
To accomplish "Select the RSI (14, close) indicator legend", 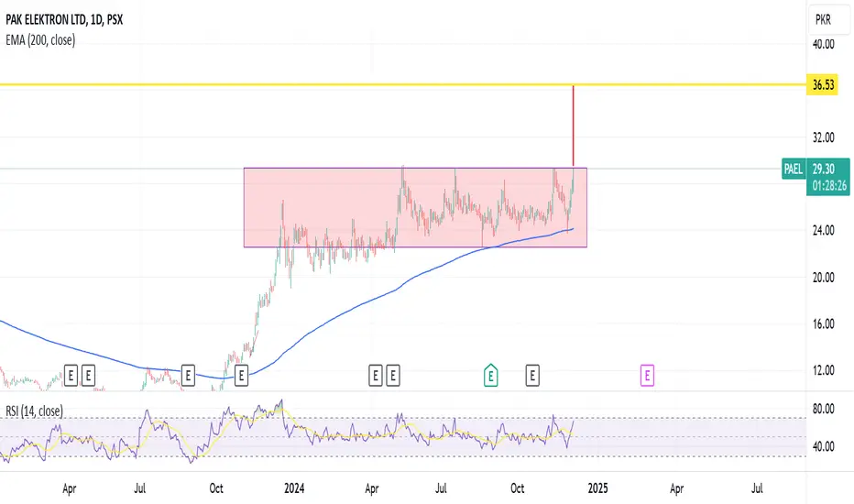I will pyautogui.click(x=34, y=411).
